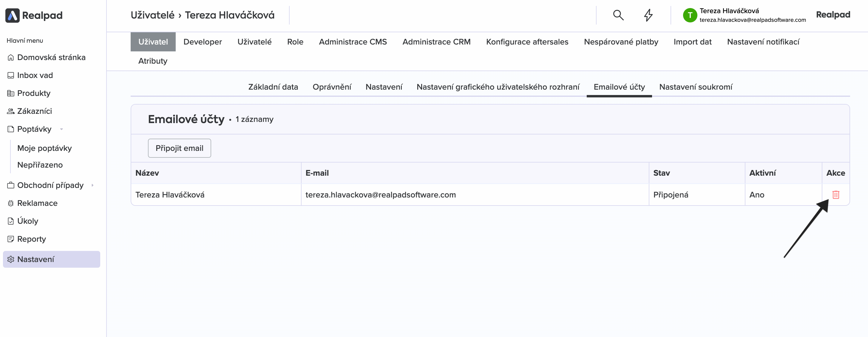Click the Připojit email button
This screenshot has width=868, height=337.
coord(179,148)
